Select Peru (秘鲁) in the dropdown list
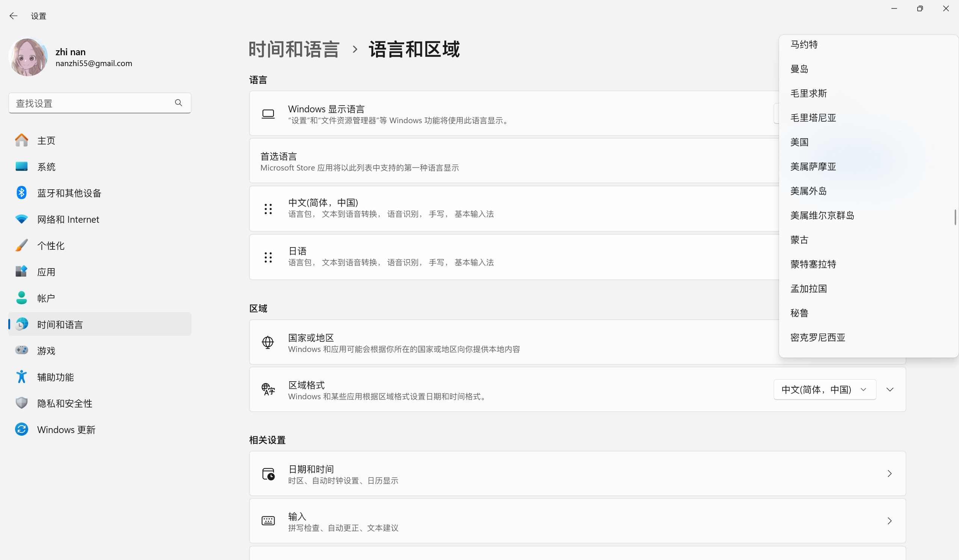The width and height of the screenshot is (959, 560). click(x=799, y=313)
